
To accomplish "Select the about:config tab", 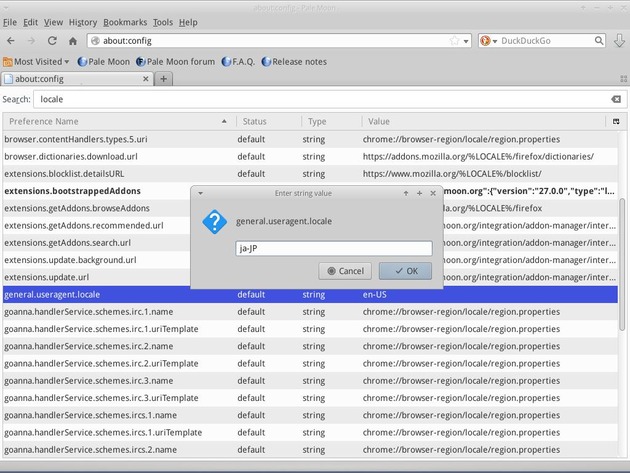I will (76, 79).
